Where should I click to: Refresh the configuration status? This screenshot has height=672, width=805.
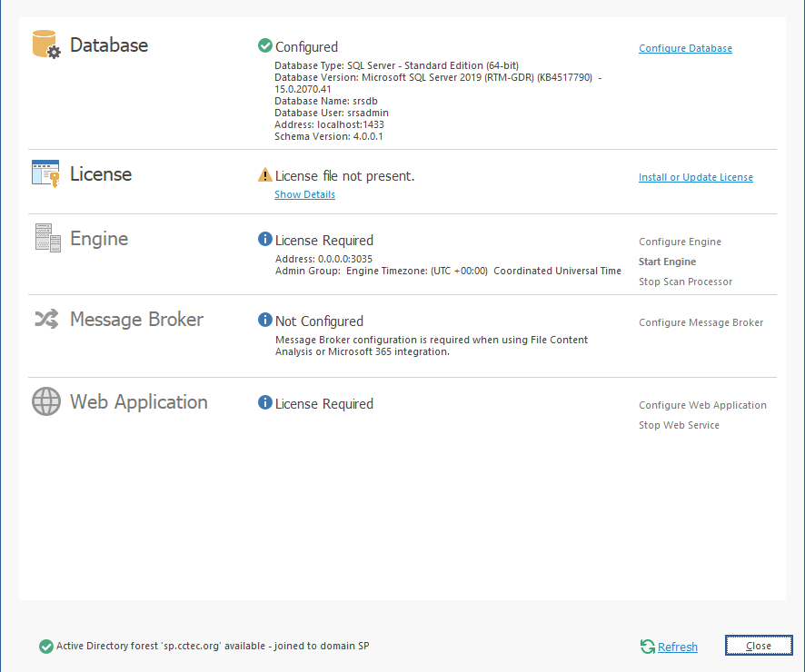[x=677, y=647]
